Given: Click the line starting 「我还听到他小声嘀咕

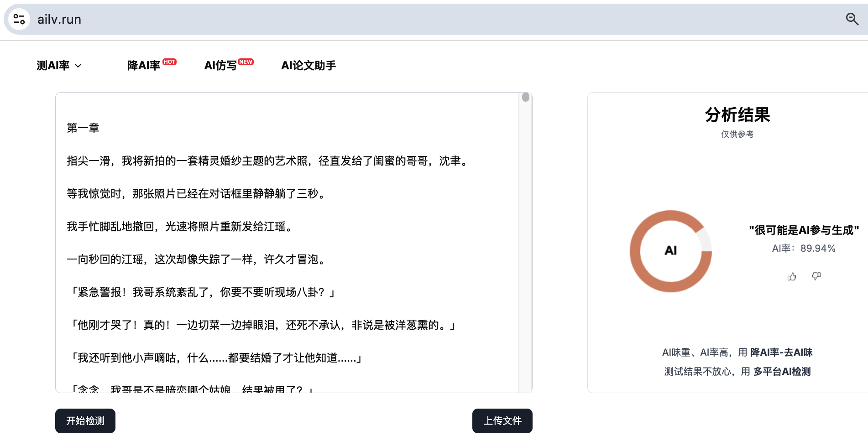Looking at the screenshot, I should coord(216,358).
